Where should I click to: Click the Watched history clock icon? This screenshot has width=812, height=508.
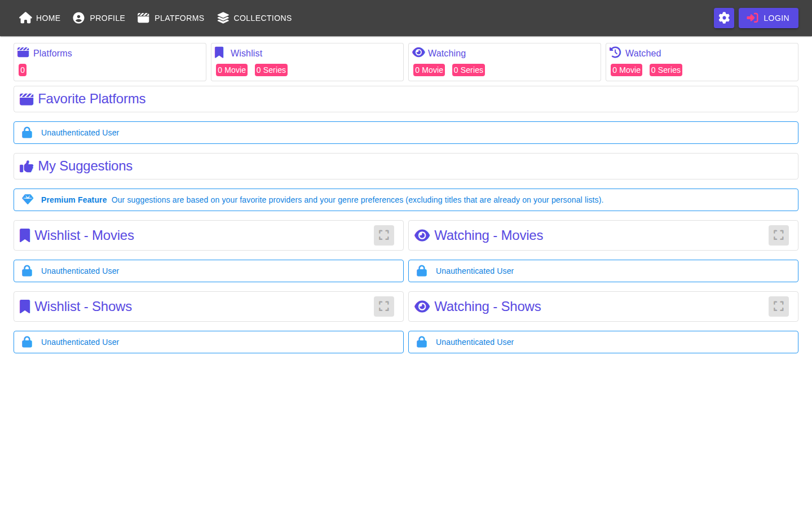click(615, 52)
